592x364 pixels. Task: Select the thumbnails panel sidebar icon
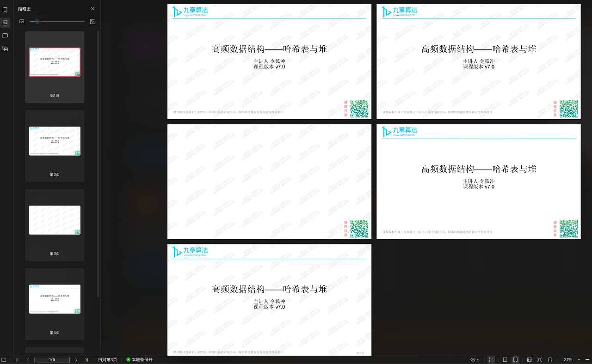point(5,23)
